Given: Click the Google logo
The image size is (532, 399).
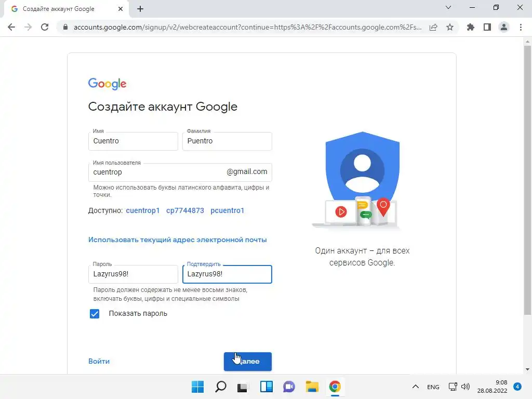Looking at the screenshot, I should tap(107, 84).
